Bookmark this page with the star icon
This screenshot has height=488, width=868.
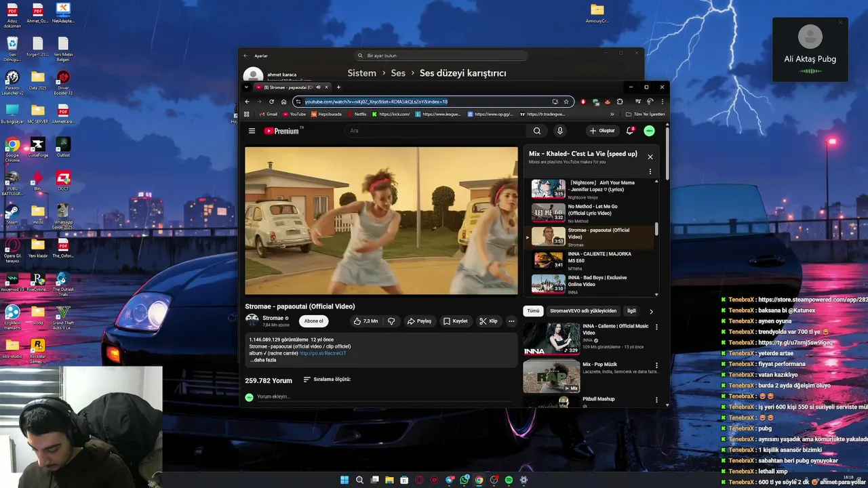tap(566, 102)
